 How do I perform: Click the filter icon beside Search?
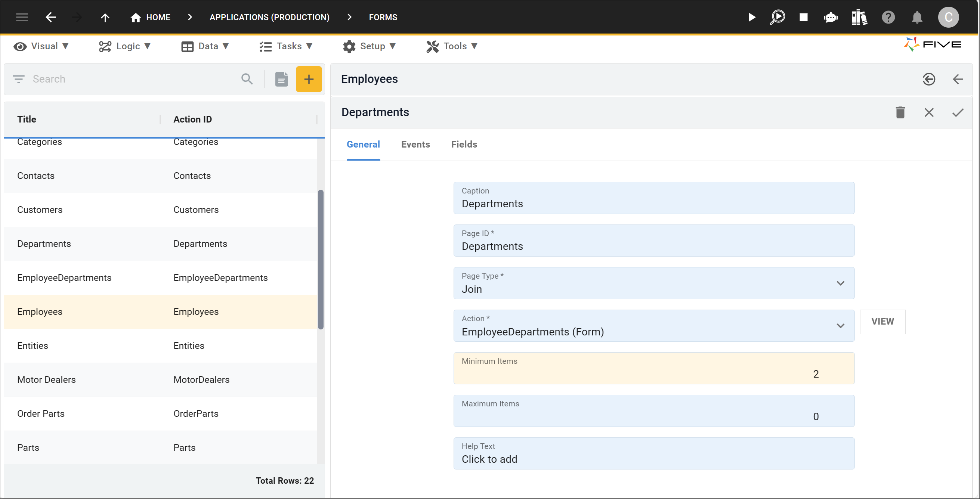pyautogui.click(x=19, y=79)
